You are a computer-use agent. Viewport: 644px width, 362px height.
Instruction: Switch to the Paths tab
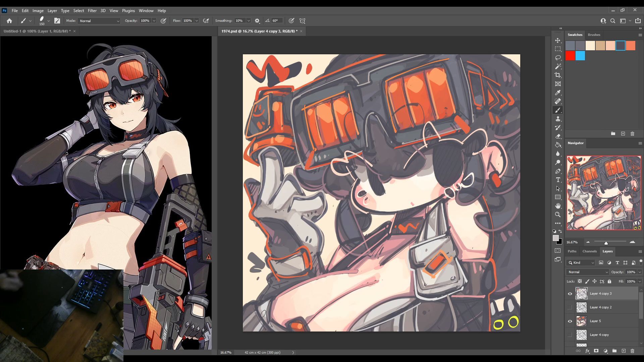pyautogui.click(x=572, y=251)
